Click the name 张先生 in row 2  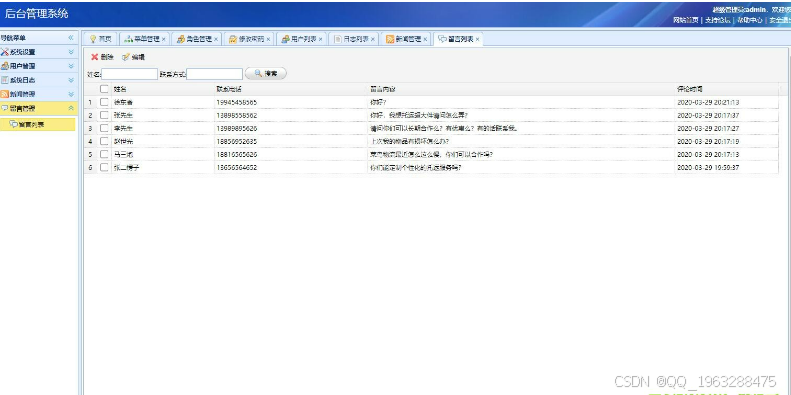tap(123, 116)
